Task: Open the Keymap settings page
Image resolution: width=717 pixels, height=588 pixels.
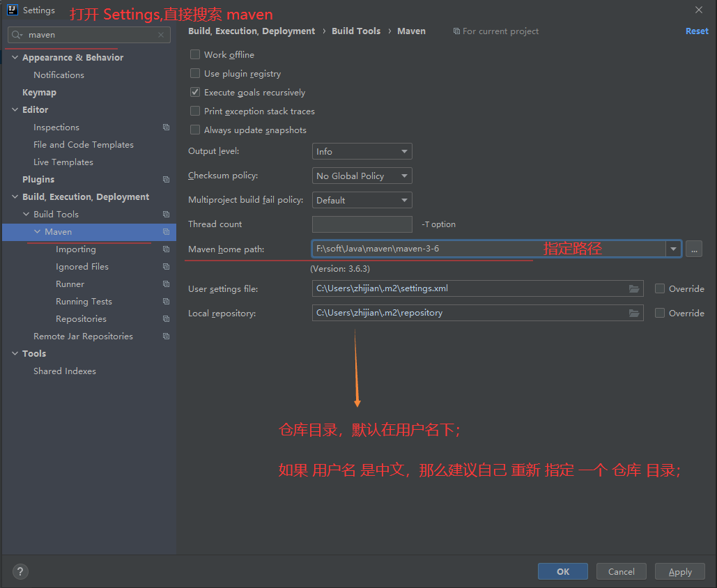Action: (39, 93)
